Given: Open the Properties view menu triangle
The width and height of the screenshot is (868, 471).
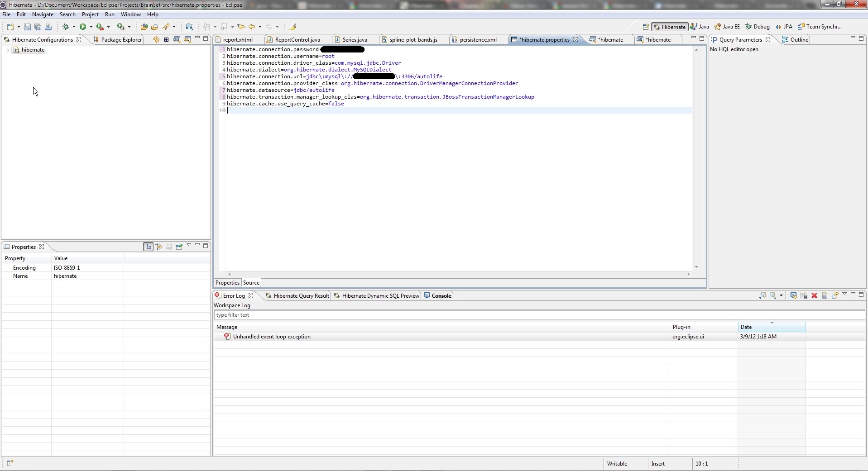Looking at the screenshot, I should [x=189, y=246].
